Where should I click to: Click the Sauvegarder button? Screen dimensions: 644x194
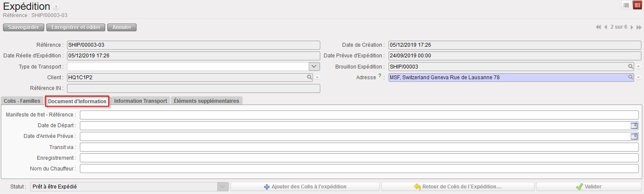(24, 27)
